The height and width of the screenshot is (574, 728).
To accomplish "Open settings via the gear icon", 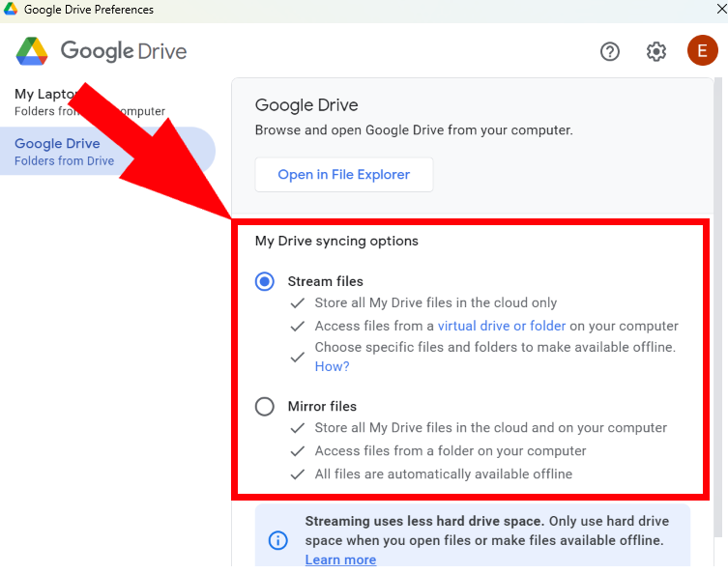I will coord(656,51).
